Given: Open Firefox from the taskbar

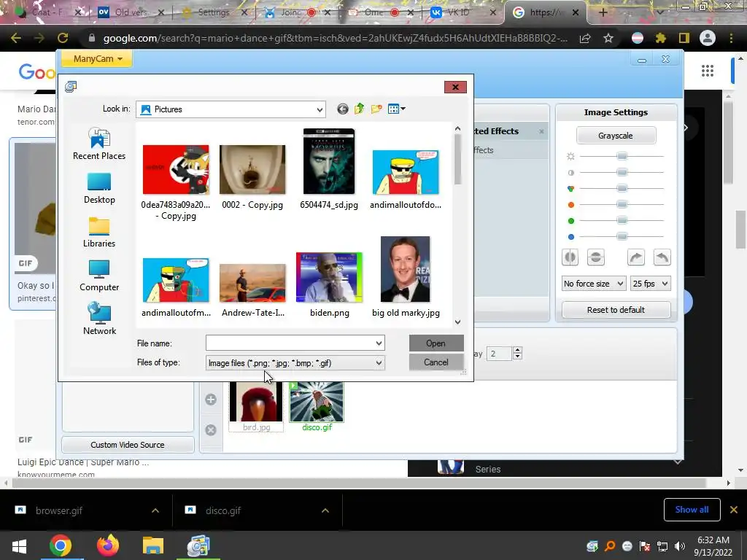Looking at the screenshot, I should tap(108, 545).
